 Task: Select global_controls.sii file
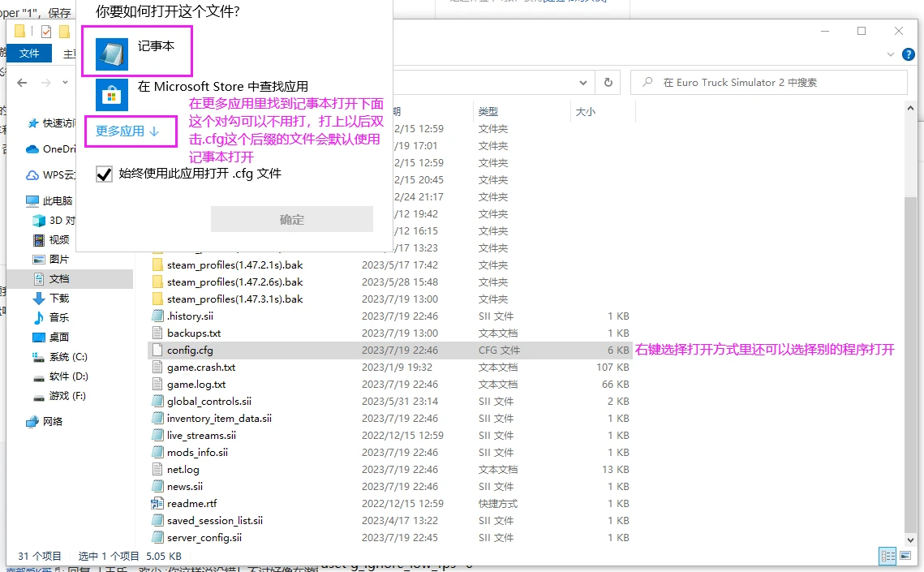tap(208, 402)
